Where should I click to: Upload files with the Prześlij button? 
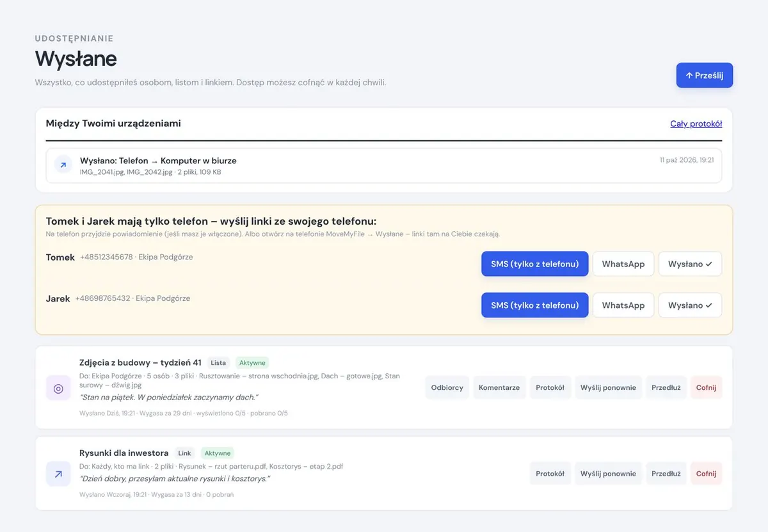pos(705,76)
